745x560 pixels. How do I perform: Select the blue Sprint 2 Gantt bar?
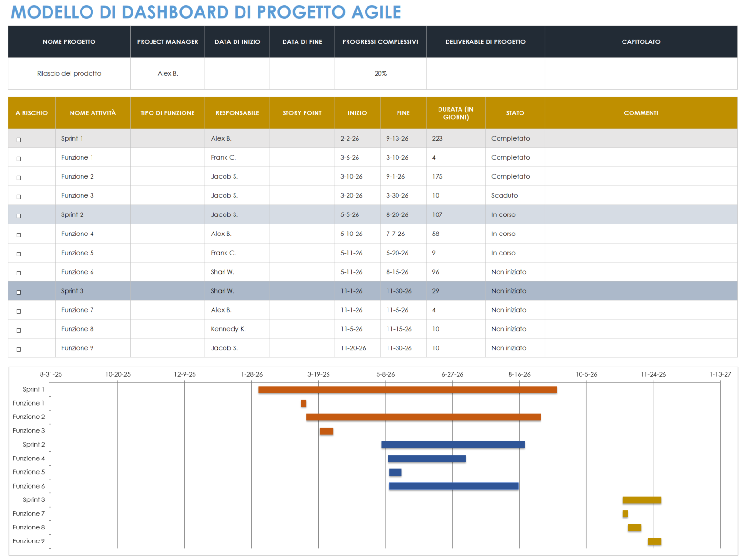click(x=453, y=445)
